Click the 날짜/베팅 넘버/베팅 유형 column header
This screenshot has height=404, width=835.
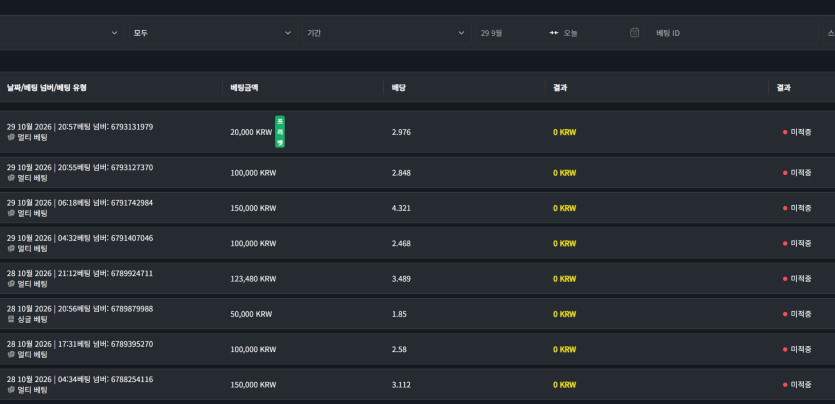47,88
